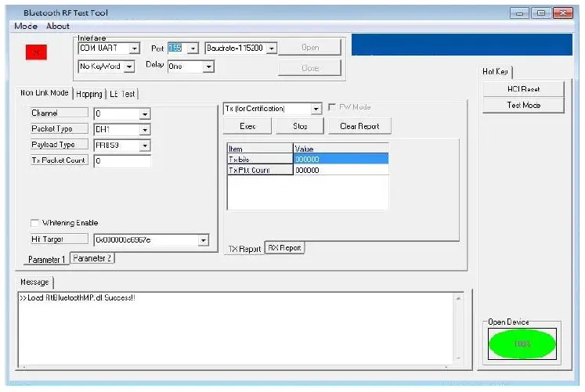Click the Load RtBluetoothMP.dll Success message line
This screenshot has width=585, height=392.
[x=78, y=298]
